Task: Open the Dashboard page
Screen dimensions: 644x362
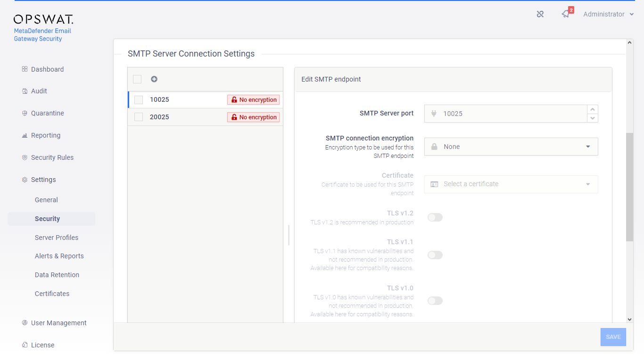Action: click(47, 69)
